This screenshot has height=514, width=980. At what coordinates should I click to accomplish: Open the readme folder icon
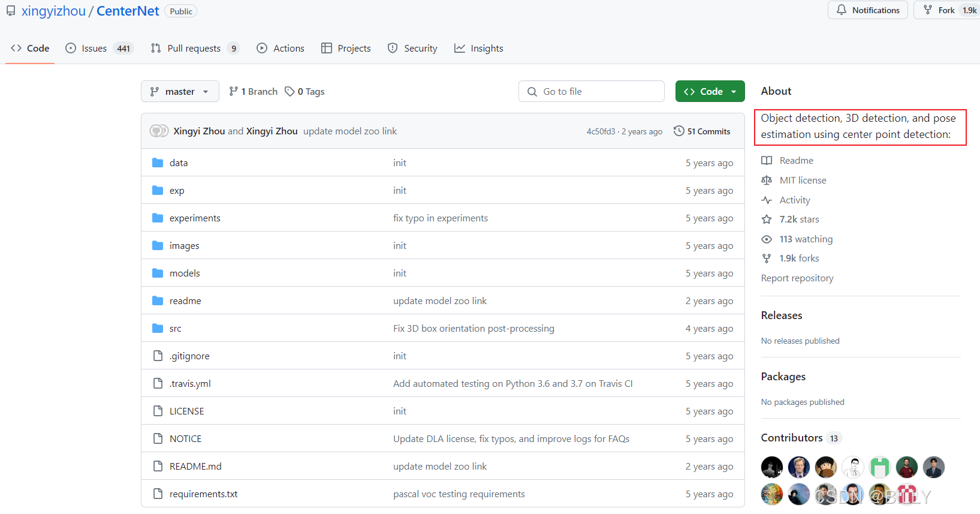point(158,300)
